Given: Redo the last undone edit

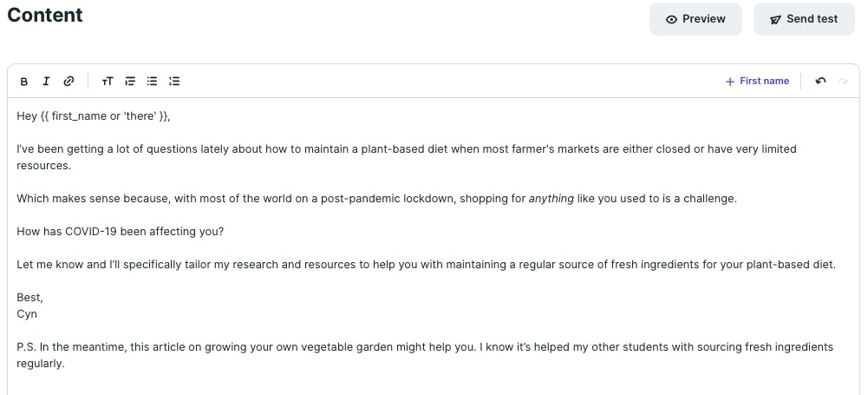Looking at the screenshot, I should point(843,82).
